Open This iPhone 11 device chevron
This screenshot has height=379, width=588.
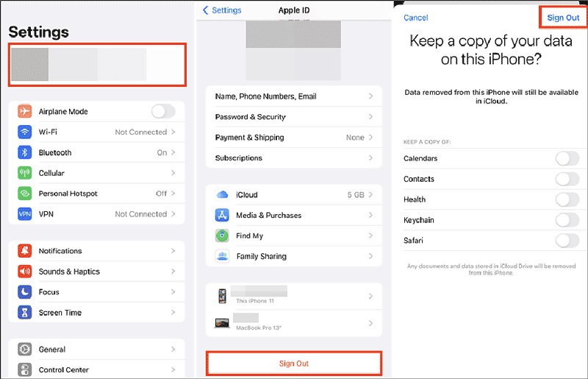(x=370, y=296)
